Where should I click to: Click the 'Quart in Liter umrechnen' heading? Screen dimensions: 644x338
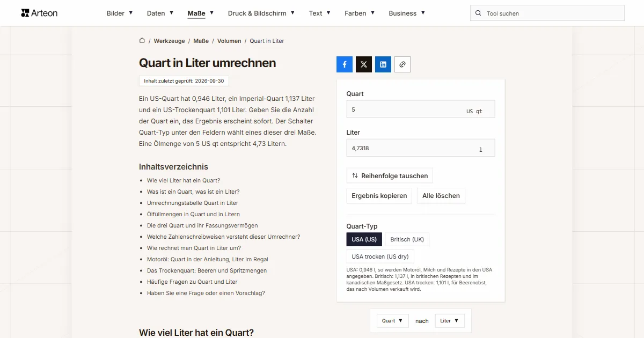click(x=208, y=63)
